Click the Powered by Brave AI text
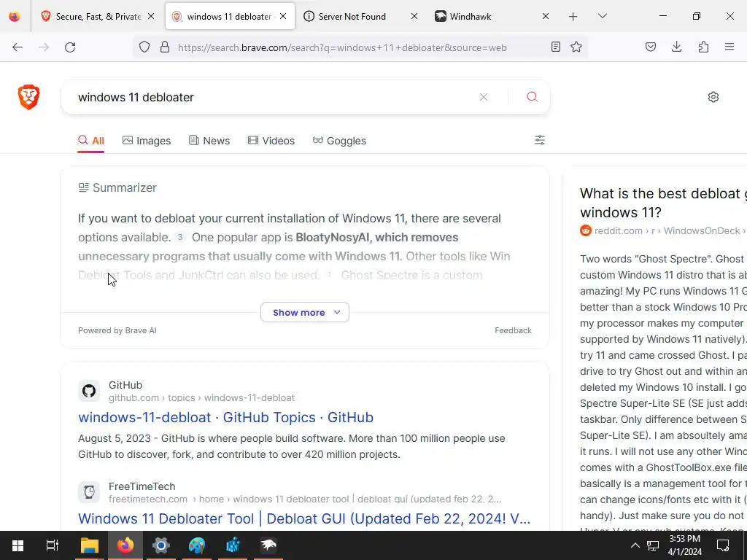The image size is (747, 560). (117, 330)
